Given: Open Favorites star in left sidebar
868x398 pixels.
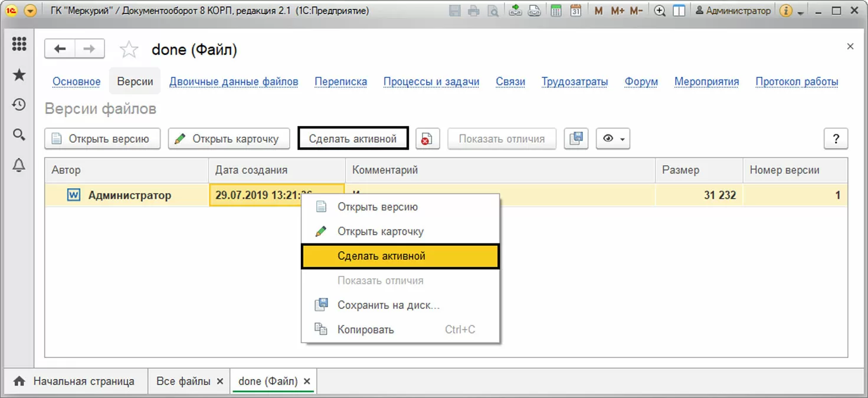Looking at the screenshot, I should [x=19, y=74].
